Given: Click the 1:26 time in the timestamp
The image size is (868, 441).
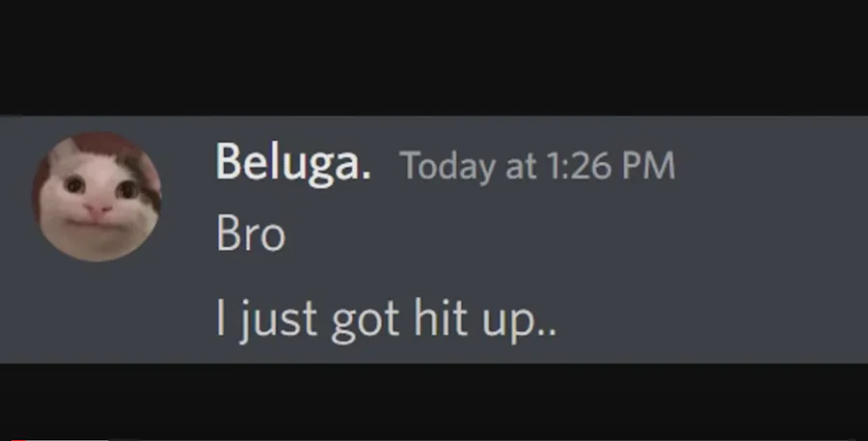Looking at the screenshot, I should [580, 166].
